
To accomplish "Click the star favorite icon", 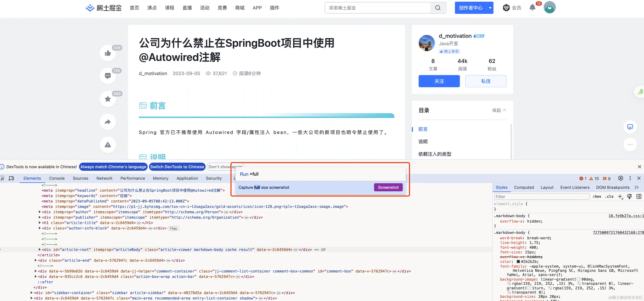I will point(108,99).
